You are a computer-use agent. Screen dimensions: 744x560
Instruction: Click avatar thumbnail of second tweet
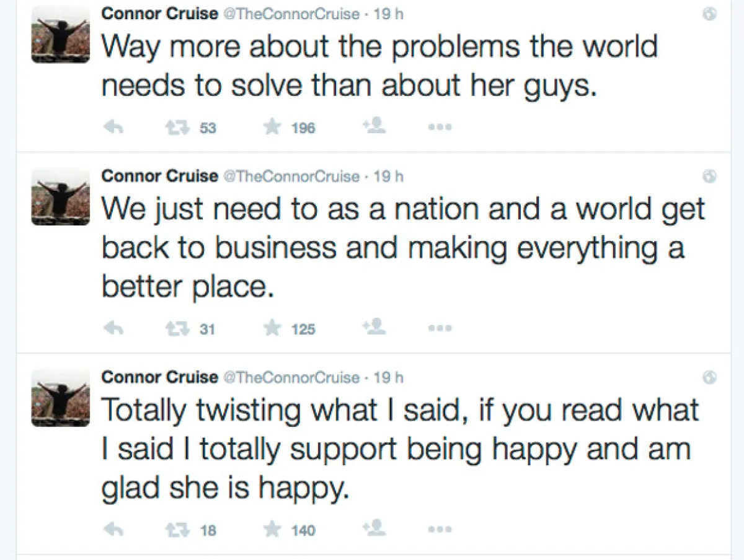coord(61,196)
